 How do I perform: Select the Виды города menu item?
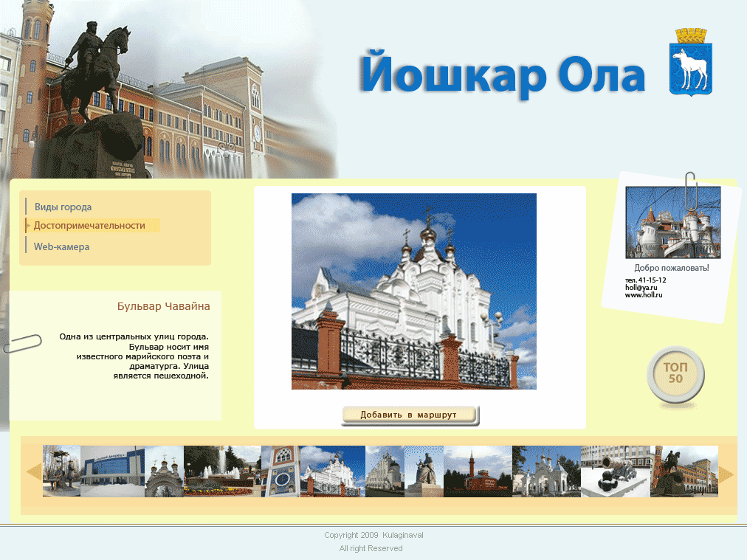point(63,207)
